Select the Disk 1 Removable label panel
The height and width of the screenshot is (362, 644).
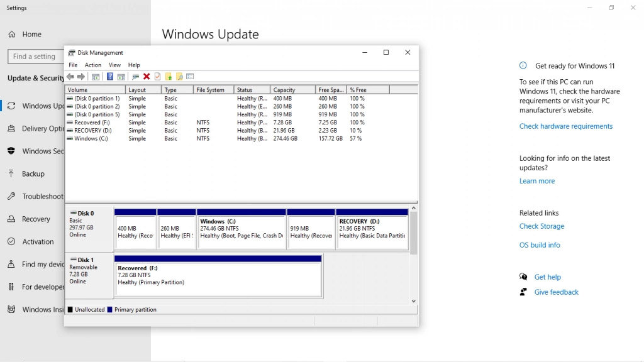(89, 276)
